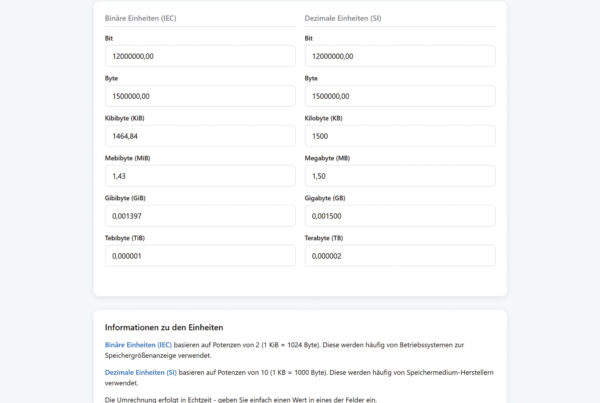Focus the decimal Bit input field
Image resolution: width=600 pixels, height=403 pixels.
[400, 56]
